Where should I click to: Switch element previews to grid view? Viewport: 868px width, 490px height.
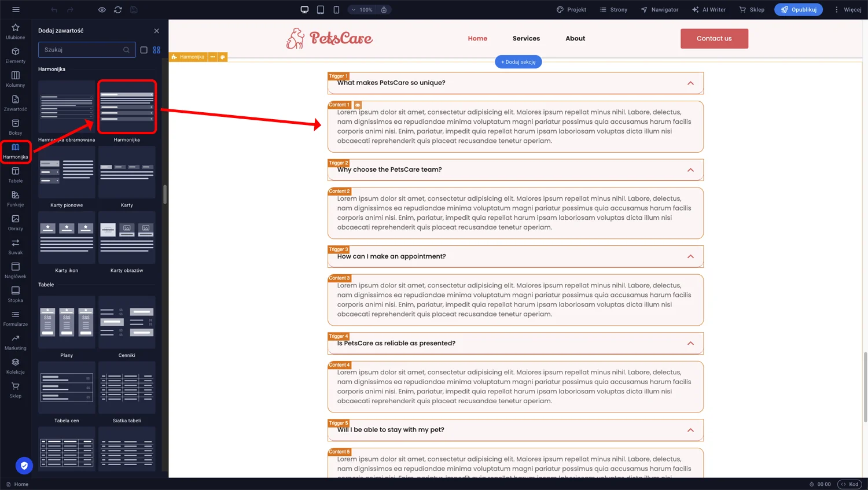[156, 50]
